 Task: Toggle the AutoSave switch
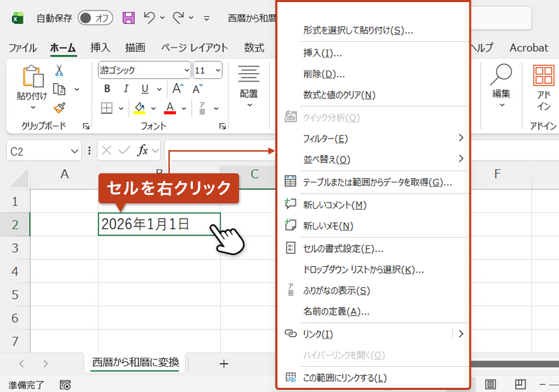tap(95, 18)
